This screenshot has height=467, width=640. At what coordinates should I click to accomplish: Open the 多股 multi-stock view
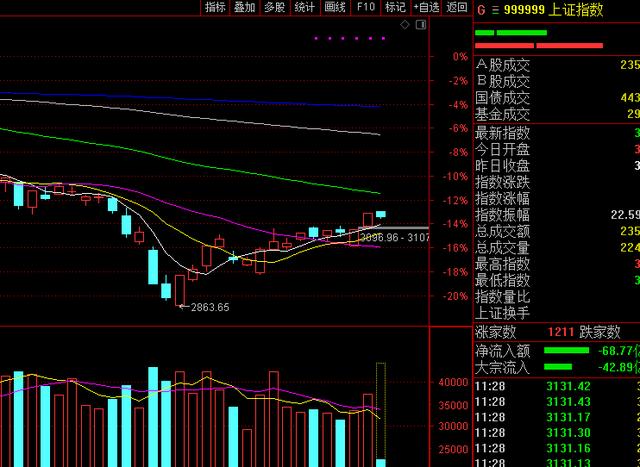coord(275,7)
